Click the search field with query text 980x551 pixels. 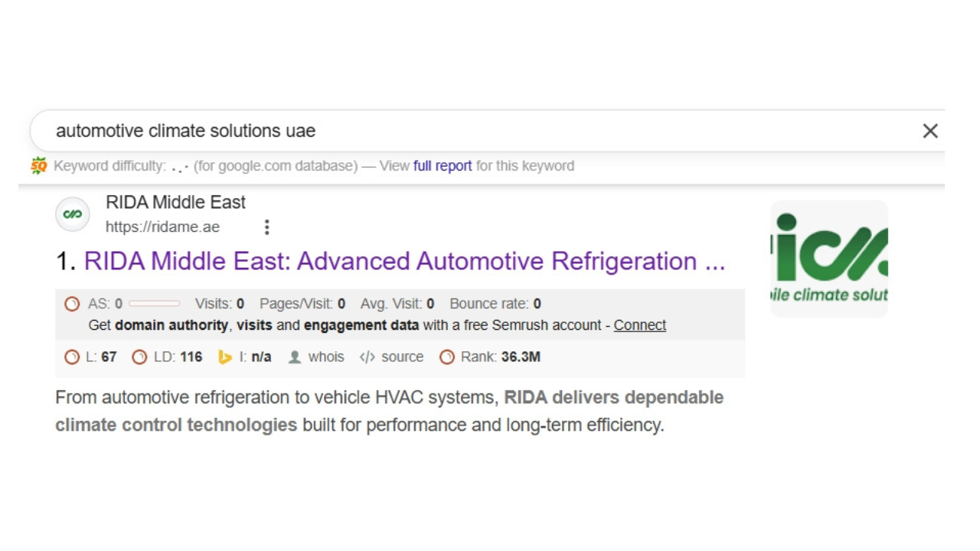coord(487,131)
